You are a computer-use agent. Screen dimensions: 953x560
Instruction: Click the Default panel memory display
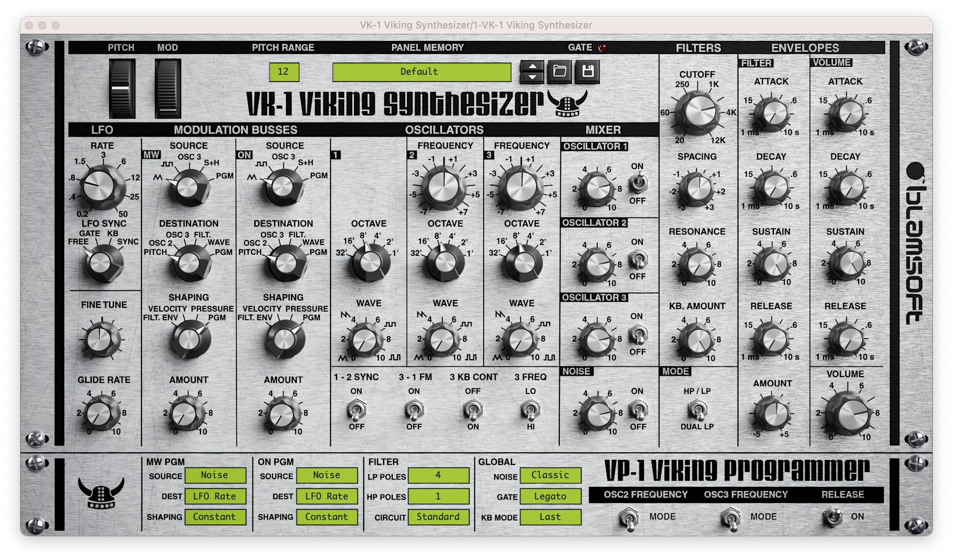point(421,72)
